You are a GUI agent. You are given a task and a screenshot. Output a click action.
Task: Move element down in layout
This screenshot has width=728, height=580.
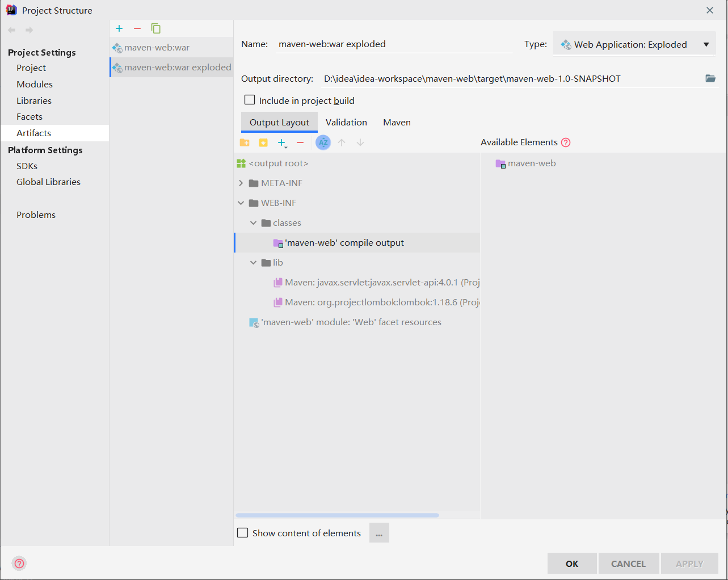[360, 142]
